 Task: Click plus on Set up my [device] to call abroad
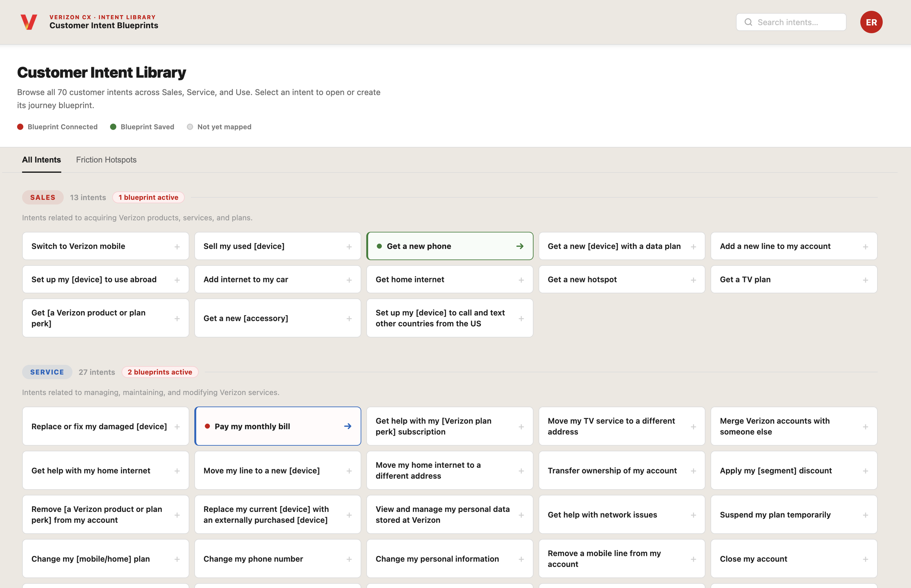521,318
